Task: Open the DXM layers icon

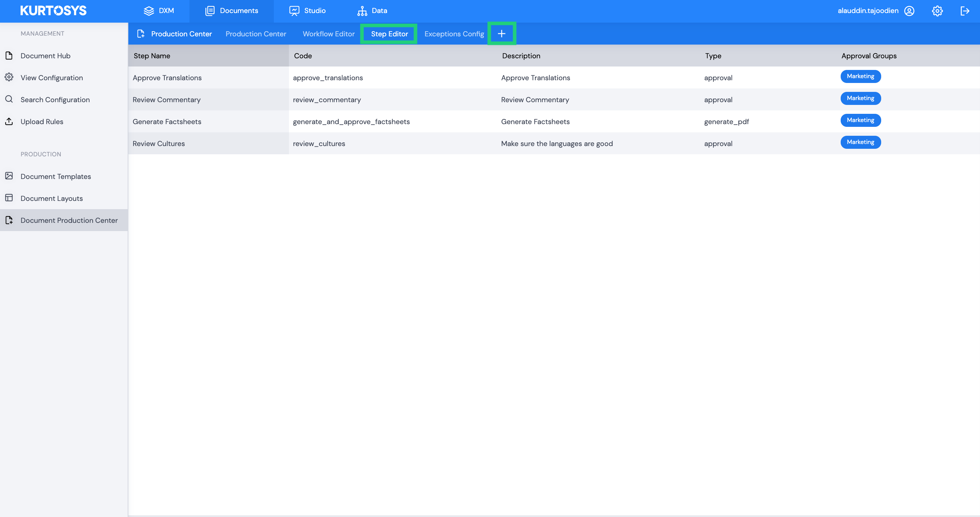Action: click(149, 11)
